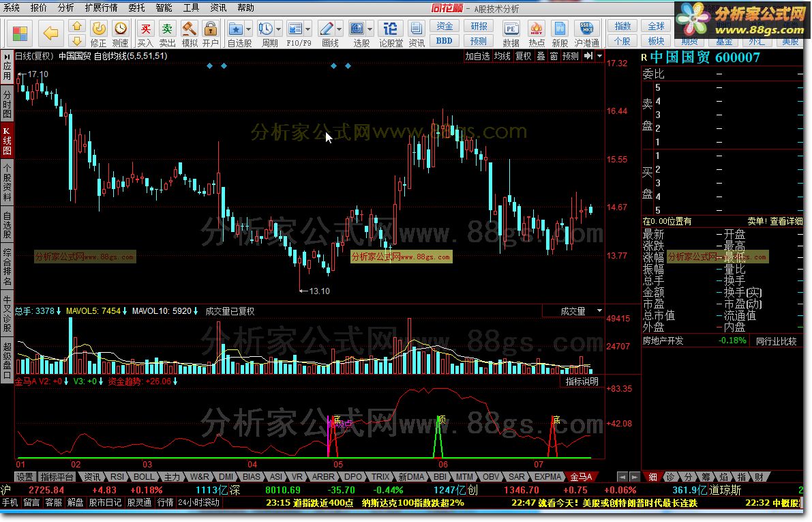Click the 资金 button
Screen dimensions: 812x522
(x=445, y=27)
